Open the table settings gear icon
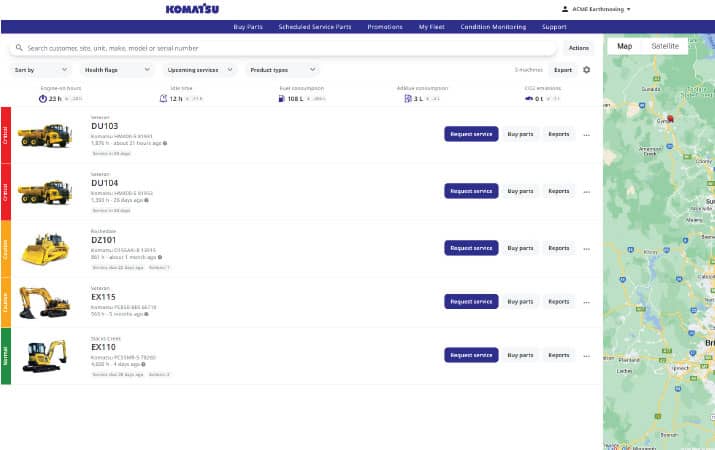Screen dimensions: 715x450 [x=587, y=70]
